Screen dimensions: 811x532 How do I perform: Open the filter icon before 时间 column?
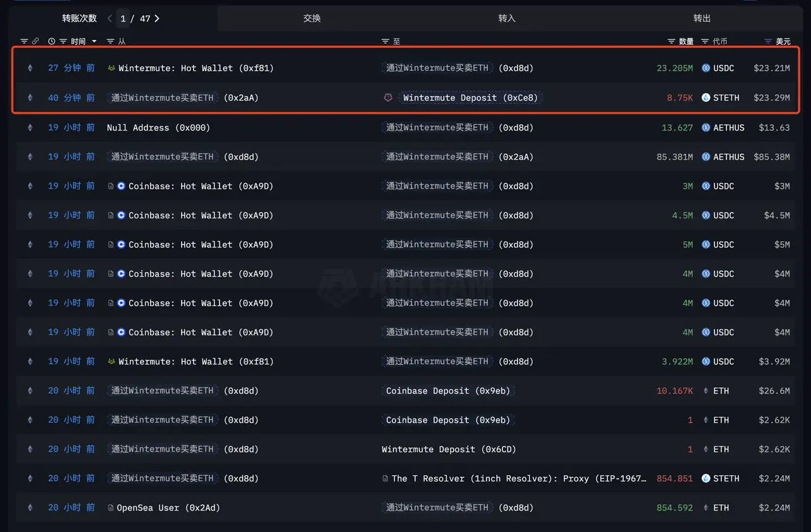pyautogui.click(x=63, y=41)
